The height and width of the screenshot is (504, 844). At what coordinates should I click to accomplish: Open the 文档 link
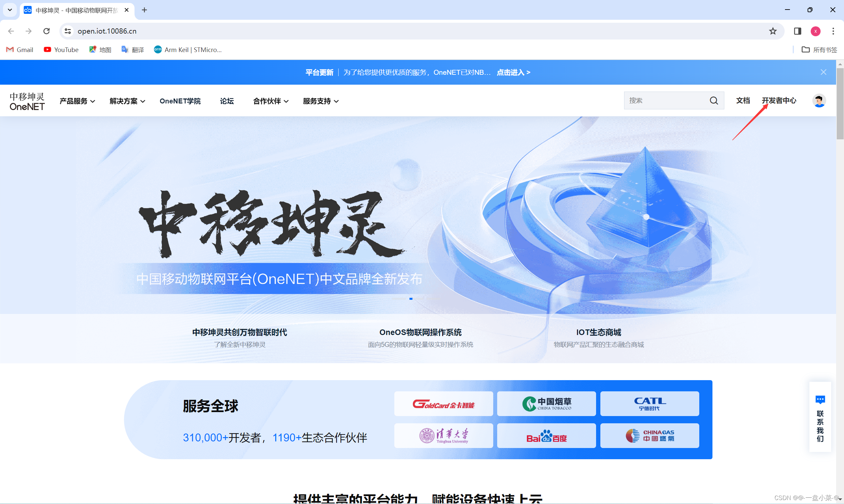coord(743,100)
